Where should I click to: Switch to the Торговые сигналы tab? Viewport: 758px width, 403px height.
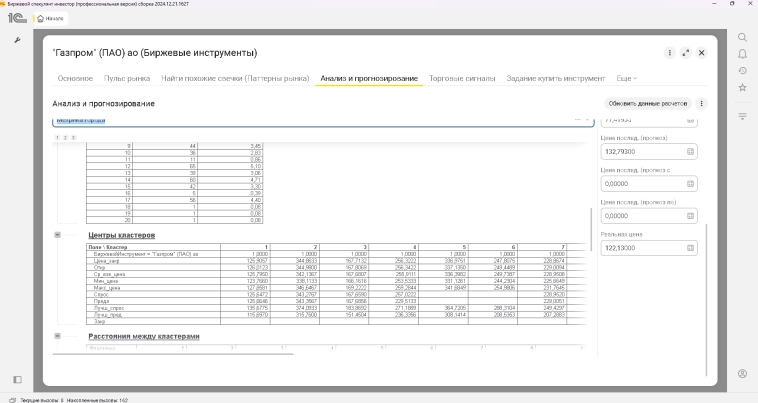[x=462, y=78]
